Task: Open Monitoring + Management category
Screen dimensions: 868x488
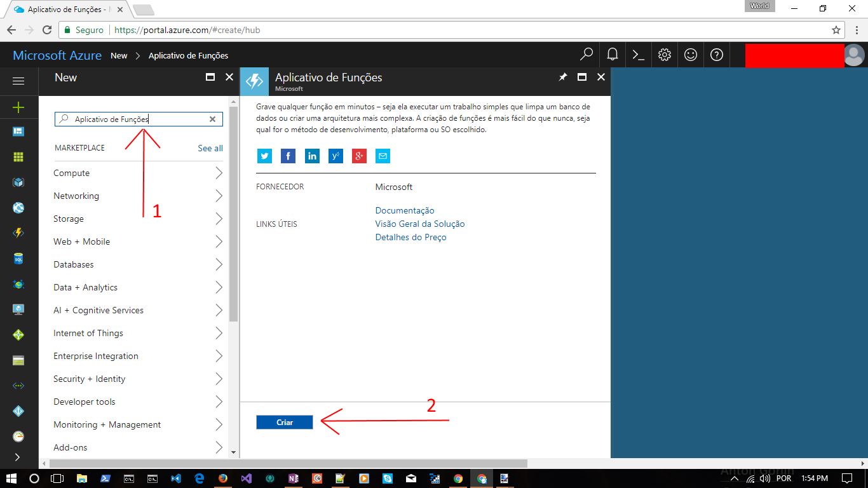Action: pos(138,424)
